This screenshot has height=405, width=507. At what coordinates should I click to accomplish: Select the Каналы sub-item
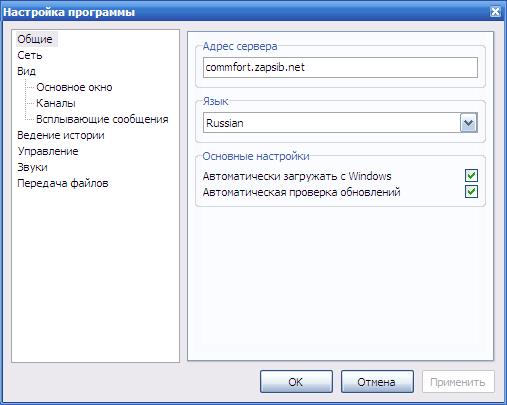coord(56,103)
